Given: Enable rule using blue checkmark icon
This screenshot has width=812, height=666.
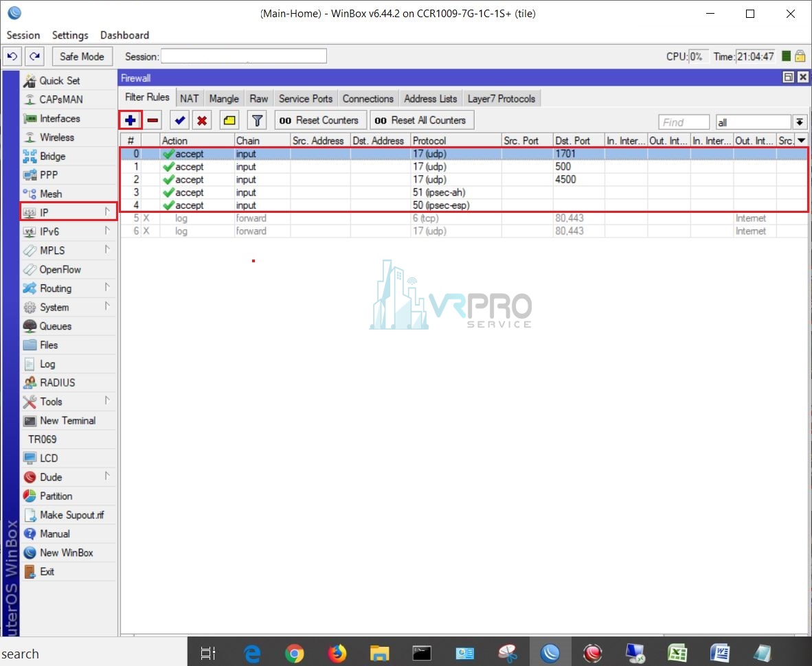Looking at the screenshot, I should [180, 121].
